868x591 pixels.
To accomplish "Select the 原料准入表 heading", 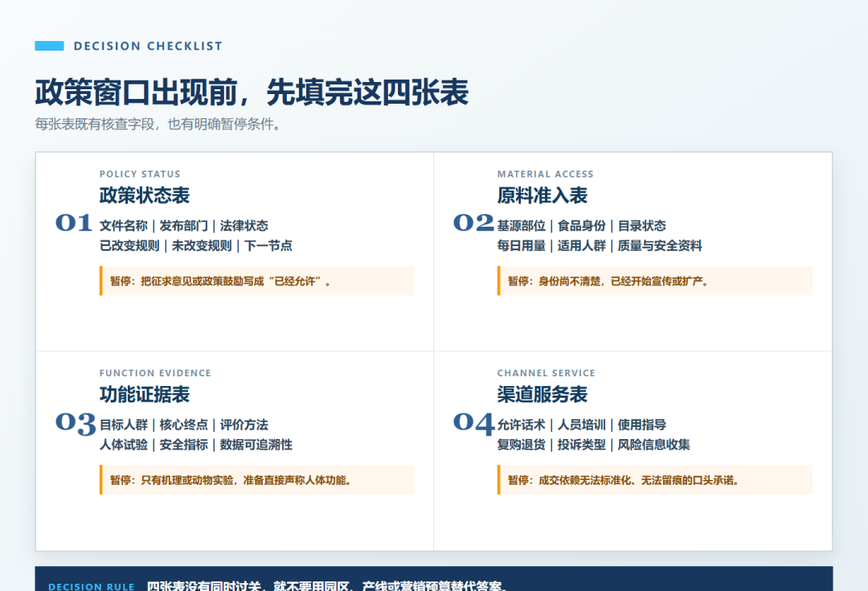I will (542, 195).
